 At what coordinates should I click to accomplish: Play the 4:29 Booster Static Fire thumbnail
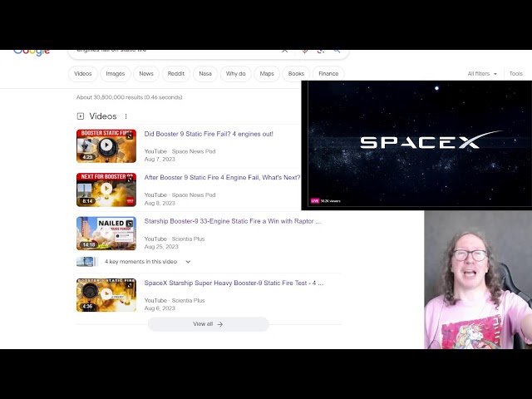click(x=106, y=146)
